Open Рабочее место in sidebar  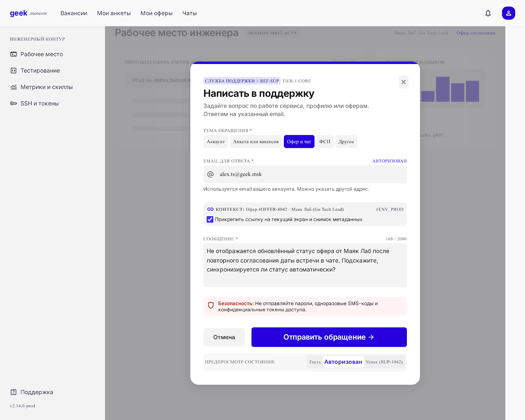pyautogui.click(x=41, y=54)
